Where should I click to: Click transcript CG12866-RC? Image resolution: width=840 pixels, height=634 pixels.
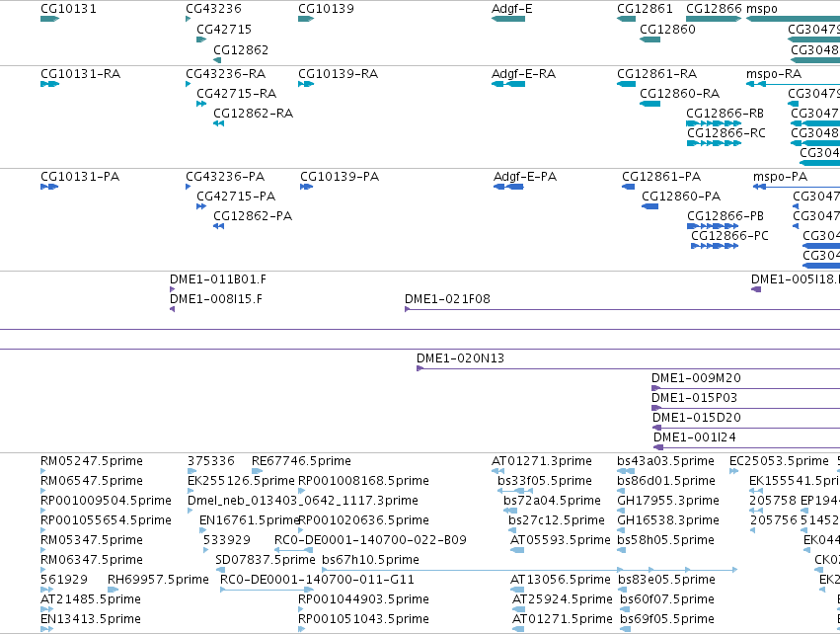coord(726,133)
